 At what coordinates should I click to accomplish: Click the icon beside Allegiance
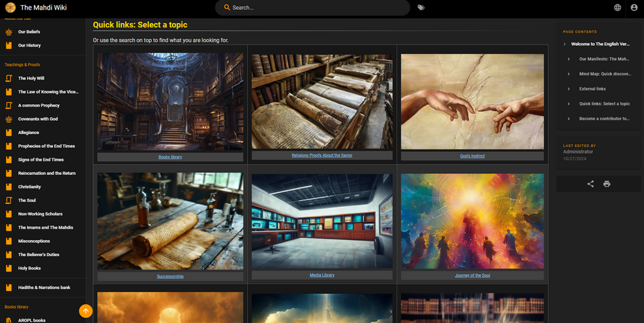(x=8, y=133)
